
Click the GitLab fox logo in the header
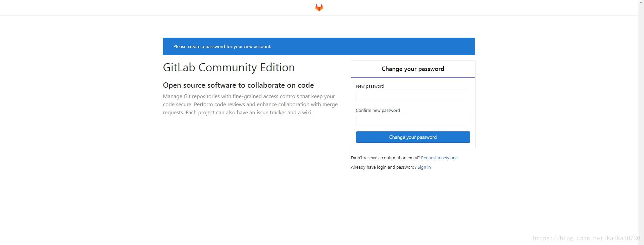(x=319, y=7)
